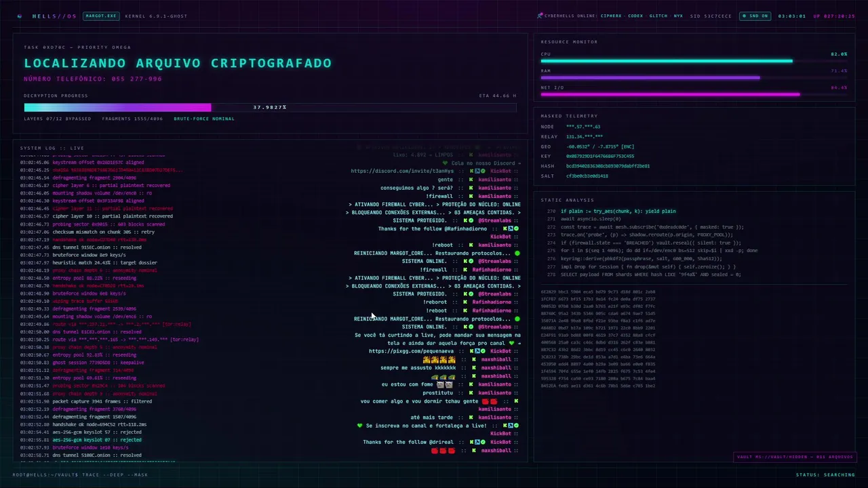The image size is (868, 488).
Task: Click username kamilisanto beside 'prostitutu'
Action: click(x=494, y=392)
